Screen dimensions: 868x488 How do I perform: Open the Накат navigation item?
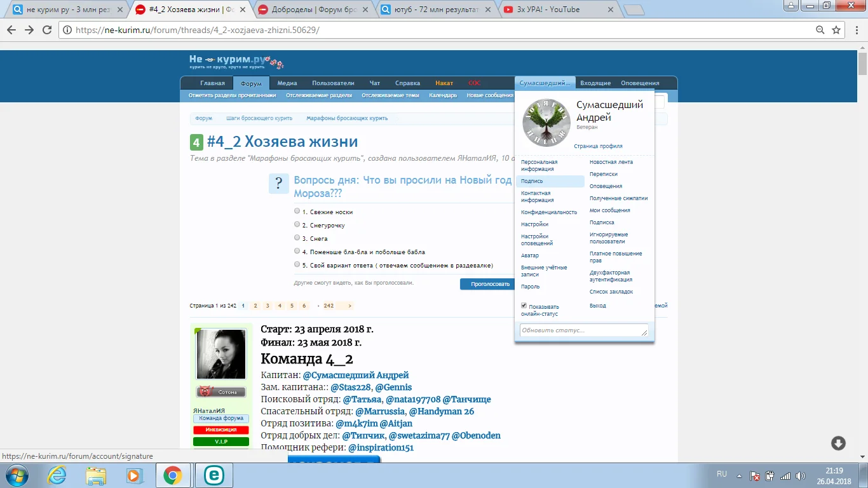[444, 83]
